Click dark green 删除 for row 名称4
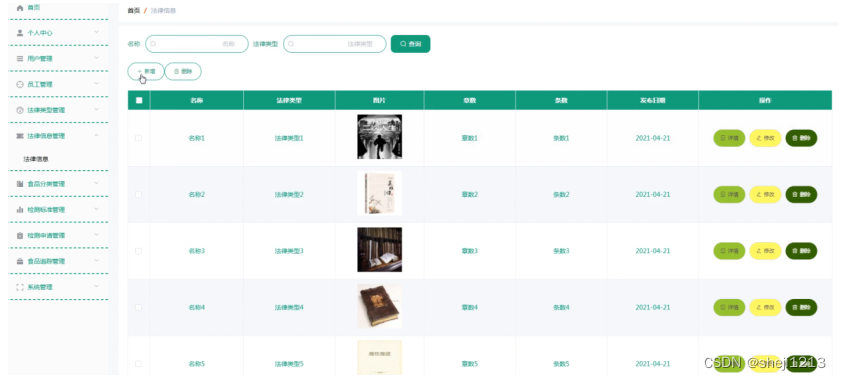The image size is (841, 380). coord(801,307)
